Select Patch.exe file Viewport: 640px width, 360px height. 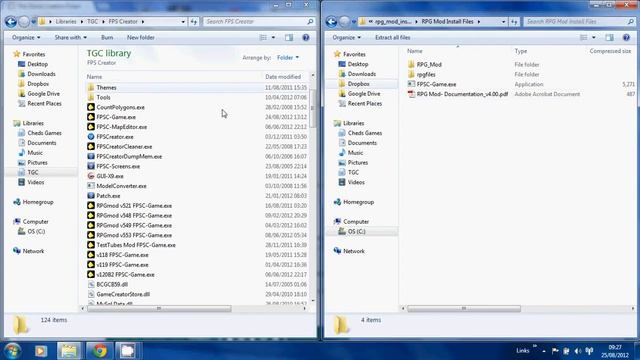tap(108, 196)
